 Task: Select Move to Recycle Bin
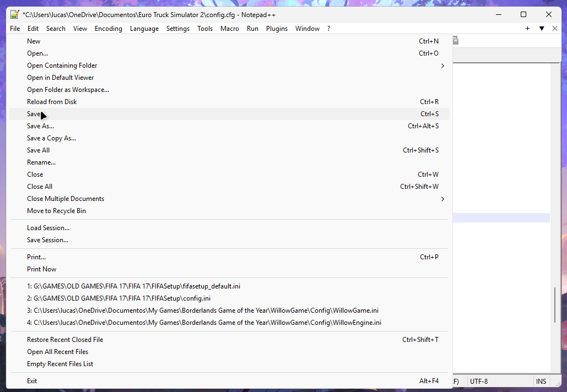(x=230, y=211)
